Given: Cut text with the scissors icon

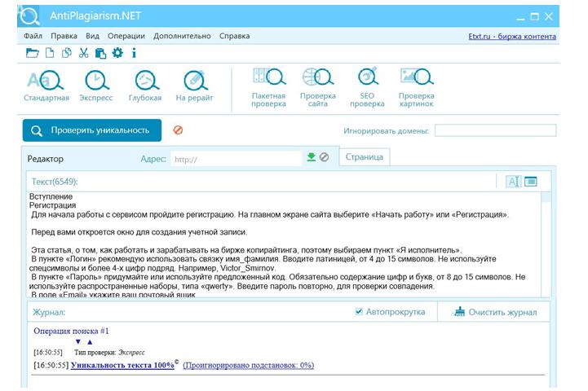Looking at the screenshot, I should [84, 53].
